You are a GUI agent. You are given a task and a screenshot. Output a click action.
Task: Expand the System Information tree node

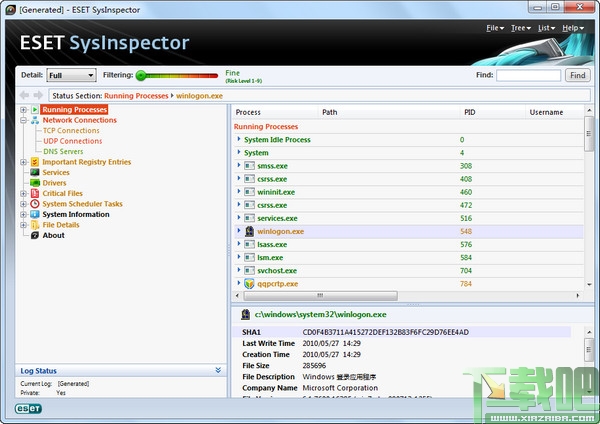pos(23,214)
